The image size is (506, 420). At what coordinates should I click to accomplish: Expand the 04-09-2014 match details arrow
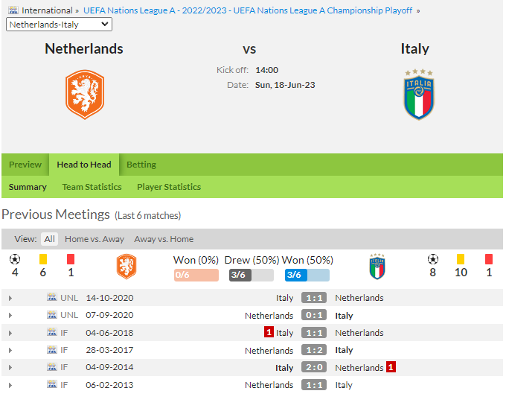pyautogui.click(x=10, y=368)
